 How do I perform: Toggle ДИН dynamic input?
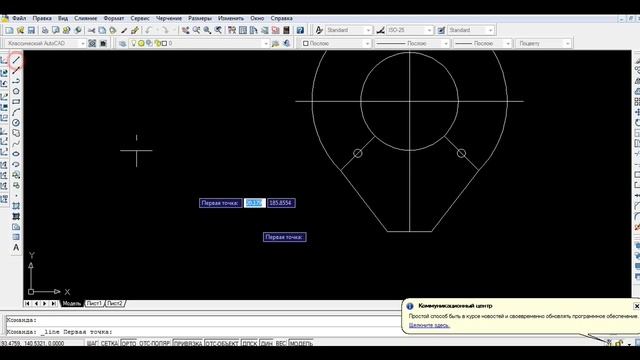click(x=267, y=343)
